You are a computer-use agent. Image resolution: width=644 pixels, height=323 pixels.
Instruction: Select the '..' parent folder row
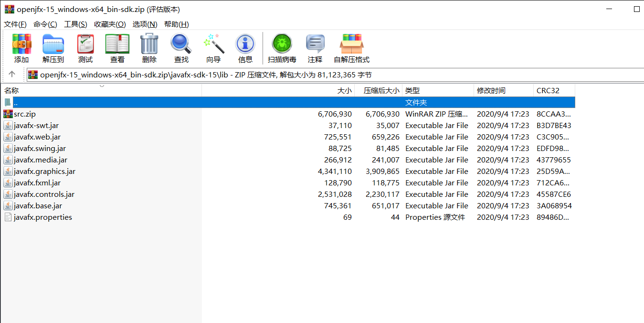[288, 102]
